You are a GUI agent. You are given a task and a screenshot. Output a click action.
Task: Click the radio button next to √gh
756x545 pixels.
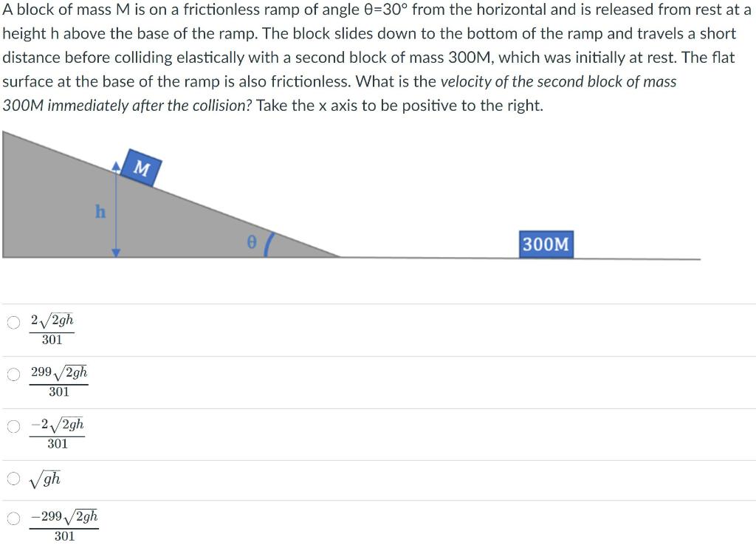[13, 479]
